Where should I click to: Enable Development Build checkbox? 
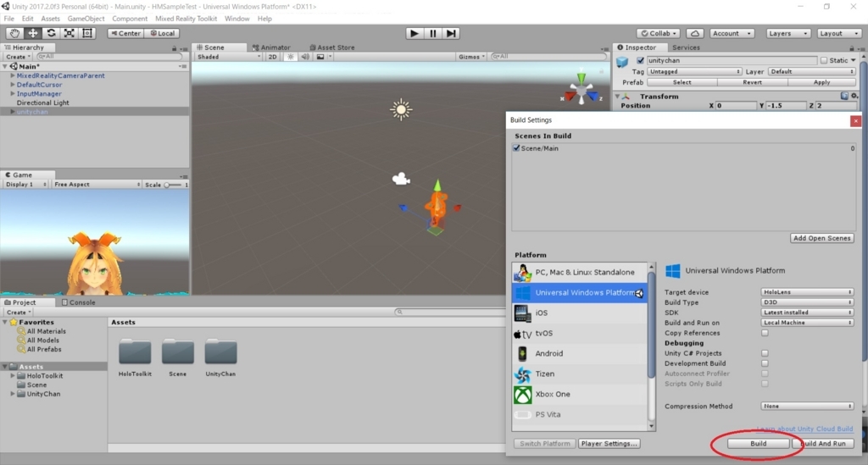(x=765, y=363)
